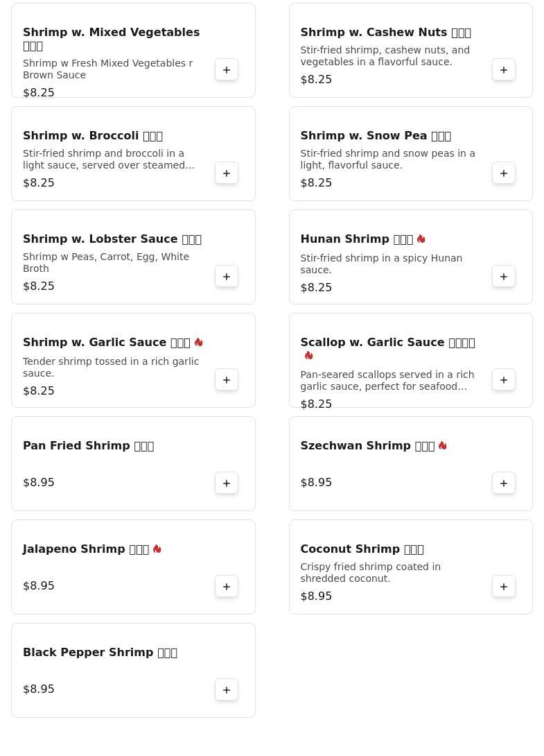Viewport: 544px width, 756px height.
Task: Select the Hunan Shrimp item name
Action: point(357,239)
